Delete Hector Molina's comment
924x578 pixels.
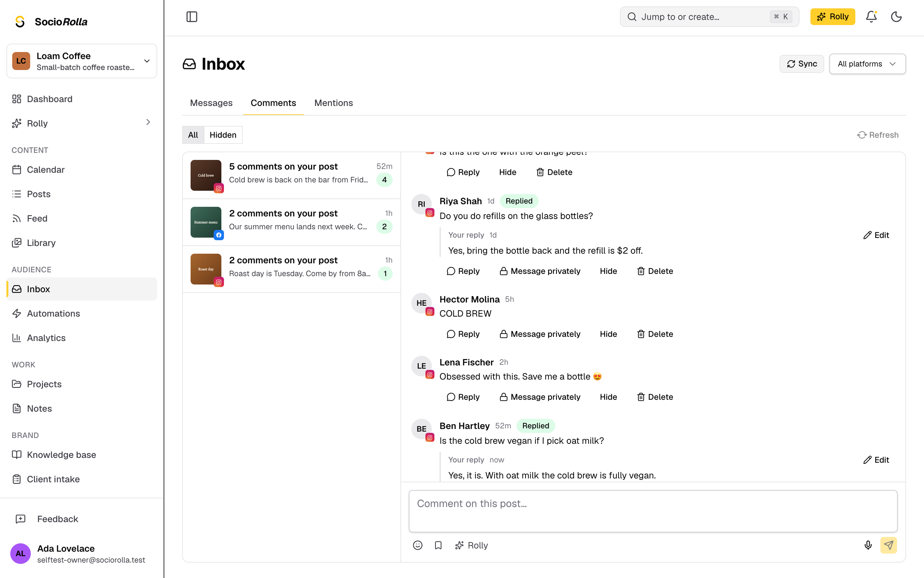pos(655,334)
